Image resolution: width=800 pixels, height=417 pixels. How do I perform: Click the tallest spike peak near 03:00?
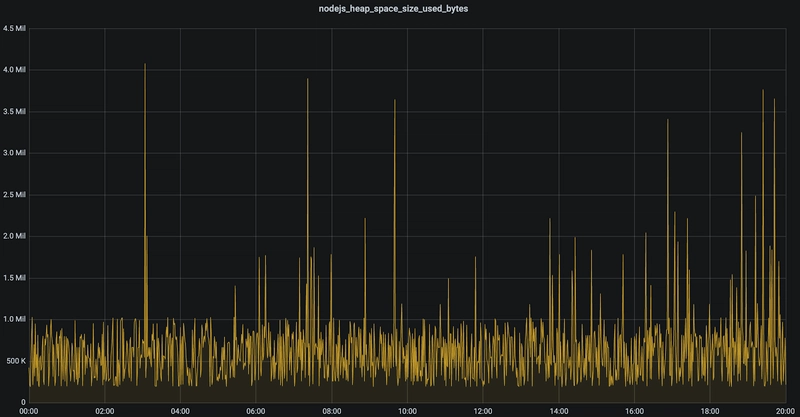pos(145,64)
